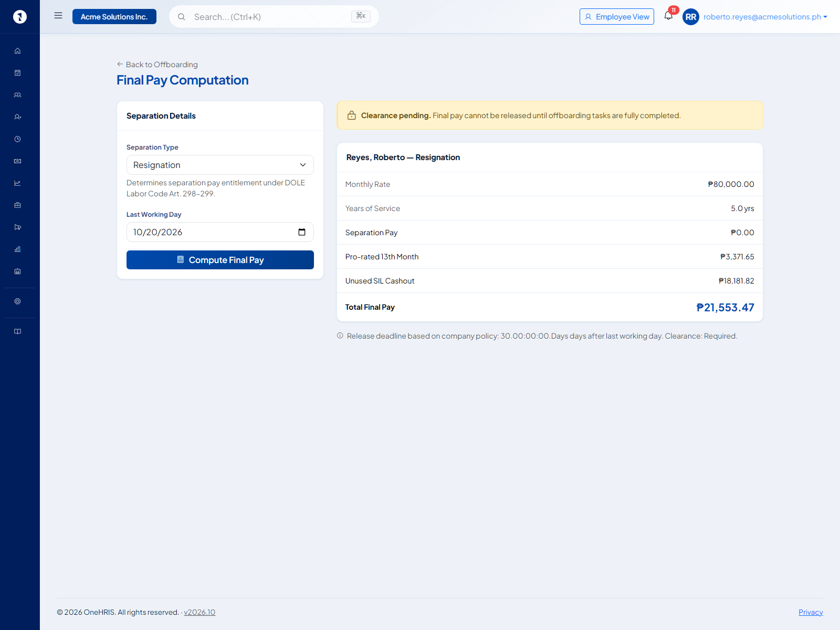The height and width of the screenshot is (630, 840).
Task: Toggle the hamburger sidebar menu
Action: tap(58, 16)
